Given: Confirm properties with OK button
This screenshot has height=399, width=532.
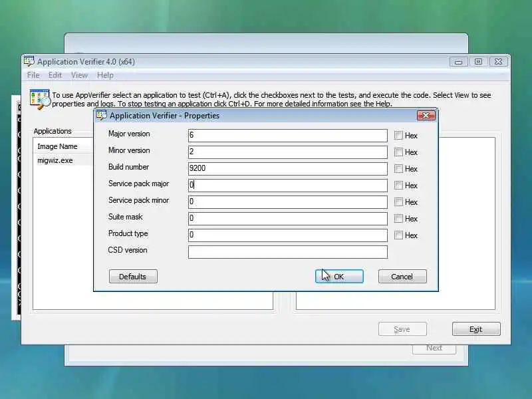Looking at the screenshot, I should [x=339, y=277].
